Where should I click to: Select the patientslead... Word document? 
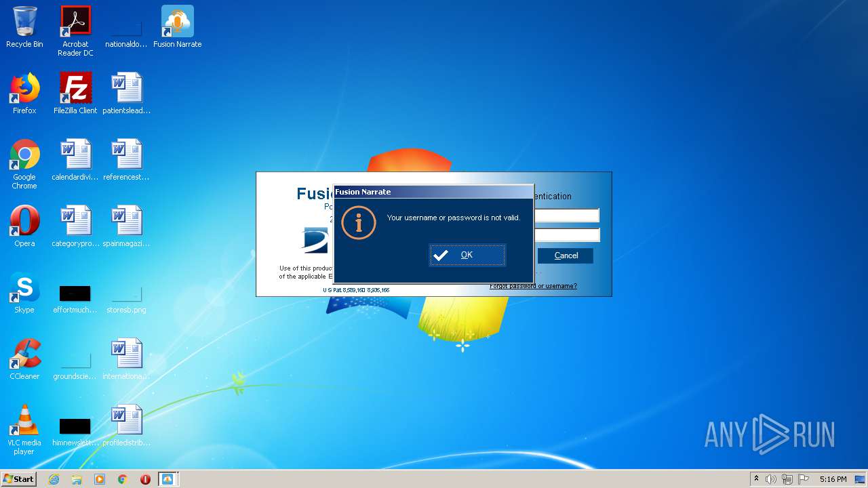tap(127, 94)
